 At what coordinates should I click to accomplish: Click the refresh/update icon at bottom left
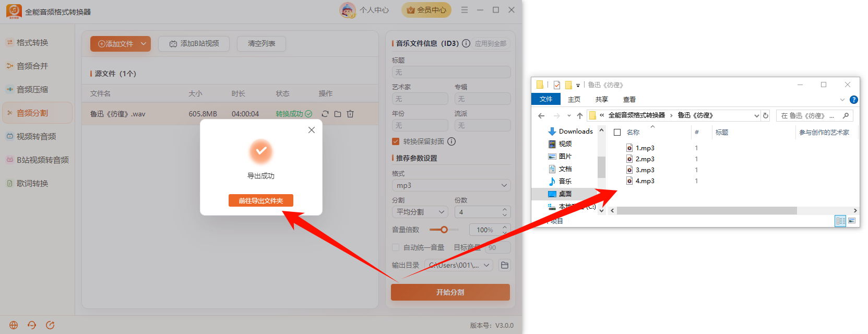(50, 325)
